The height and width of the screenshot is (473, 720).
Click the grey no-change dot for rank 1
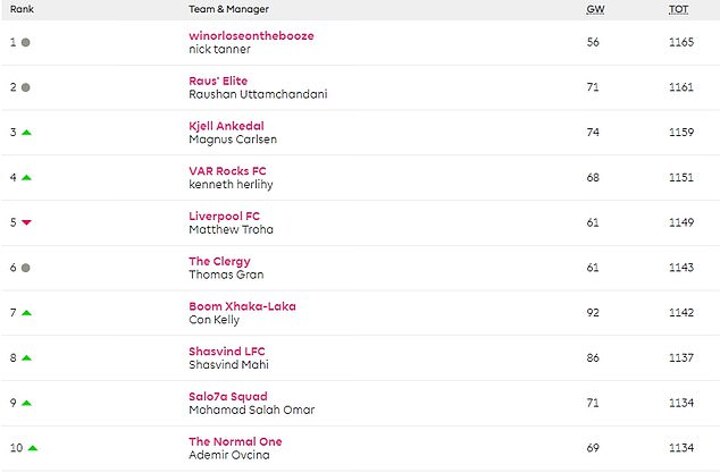tap(26, 43)
